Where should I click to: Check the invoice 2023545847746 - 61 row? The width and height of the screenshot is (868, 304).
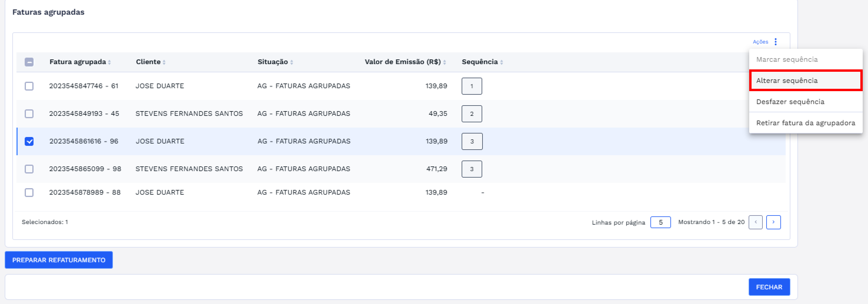[29, 86]
